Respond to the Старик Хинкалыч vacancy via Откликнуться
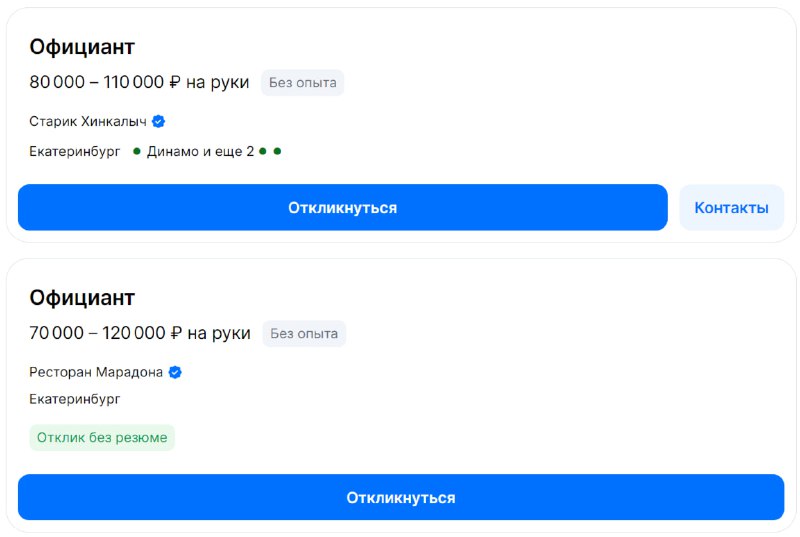The width and height of the screenshot is (800, 537). click(342, 208)
